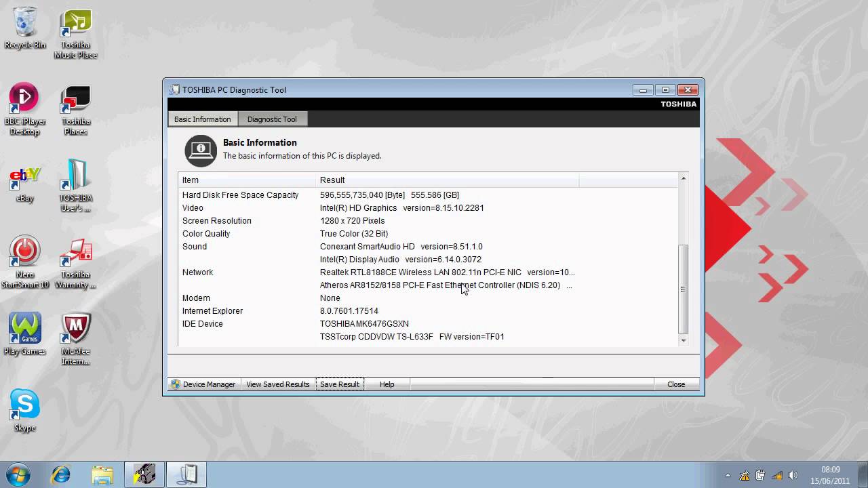Image resolution: width=868 pixels, height=488 pixels.
Task: Select the eBay desktop shortcut
Action: (x=25, y=183)
